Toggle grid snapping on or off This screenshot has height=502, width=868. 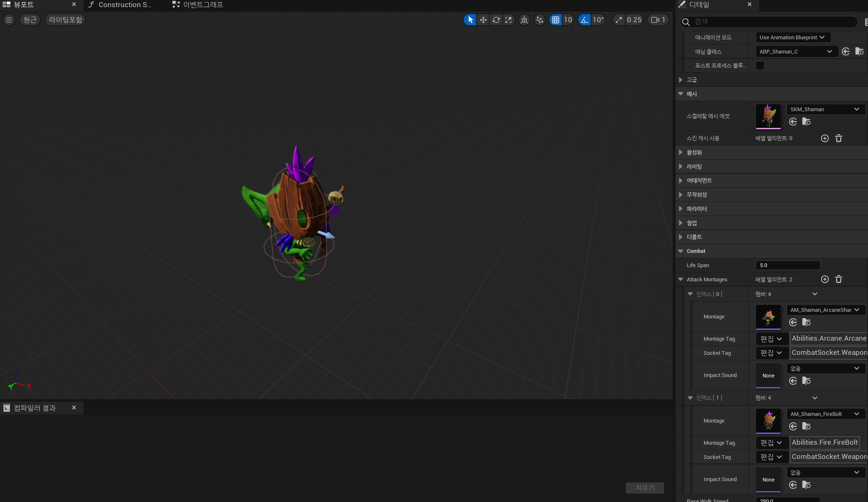pyautogui.click(x=556, y=20)
